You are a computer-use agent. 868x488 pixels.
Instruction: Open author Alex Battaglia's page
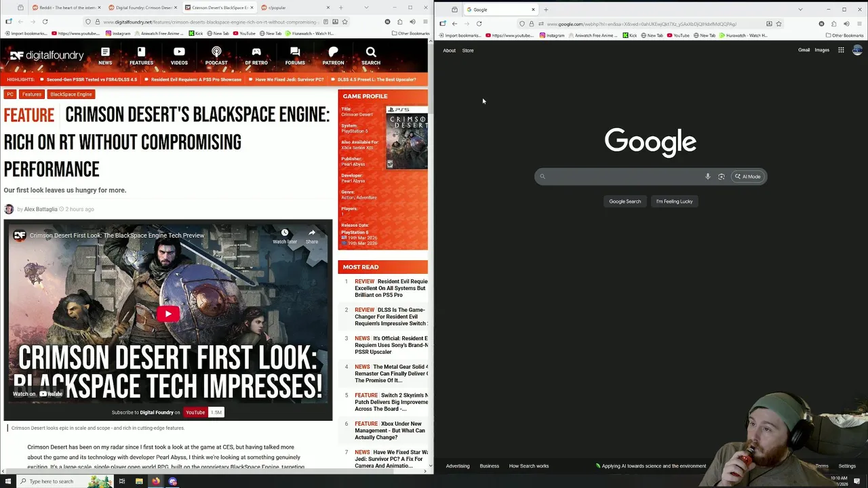[41, 209]
